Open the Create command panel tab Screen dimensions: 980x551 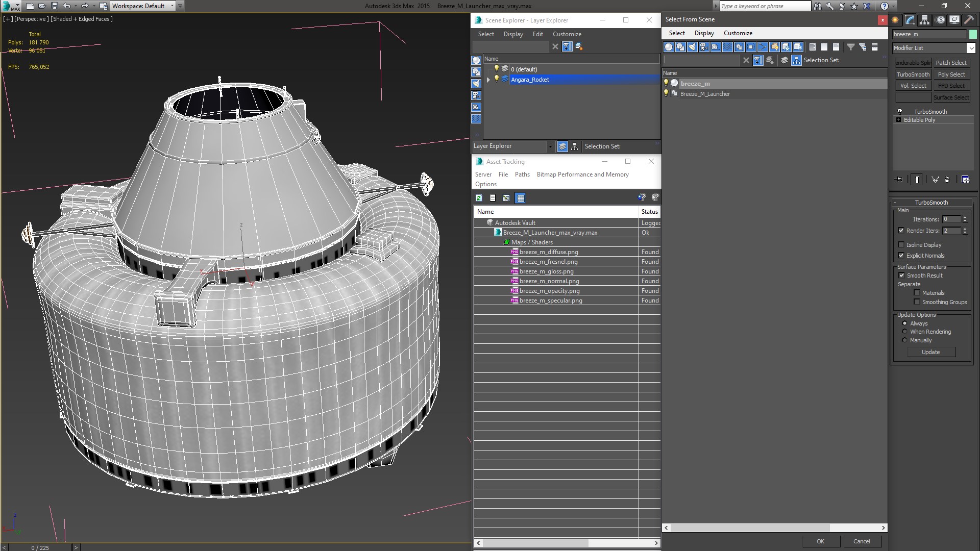click(895, 20)
